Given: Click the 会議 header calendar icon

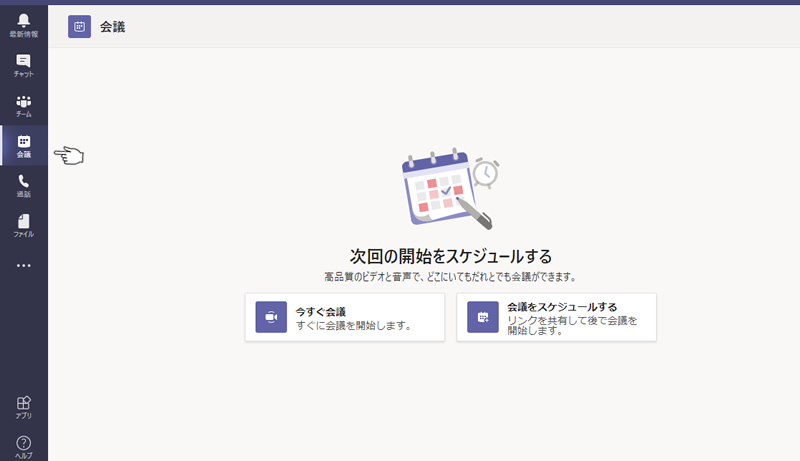Looking at the screenshot, I should (80, 27).
